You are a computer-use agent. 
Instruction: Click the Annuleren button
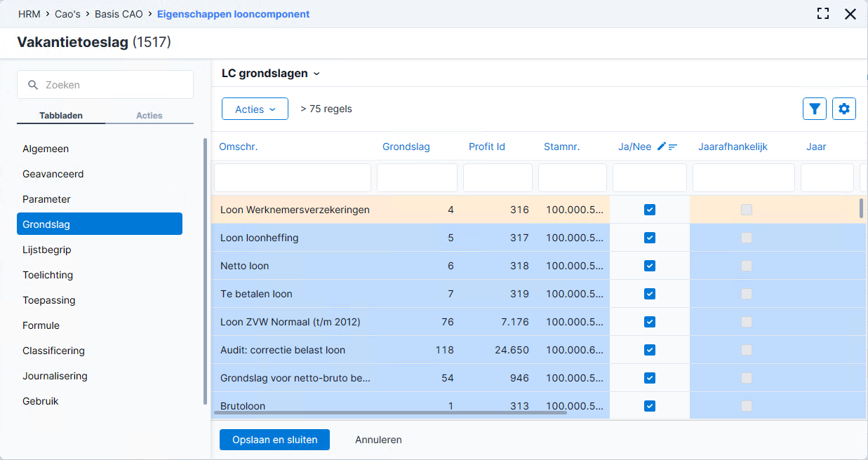[378, 440]
